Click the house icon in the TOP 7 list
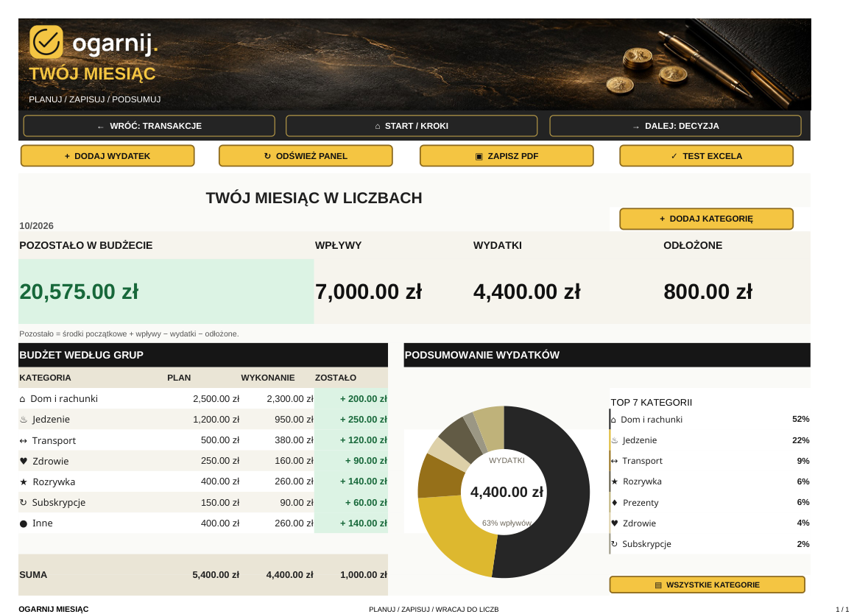This screenshot has width=868, height=614. pyautogui.click(x=613, y=420)
